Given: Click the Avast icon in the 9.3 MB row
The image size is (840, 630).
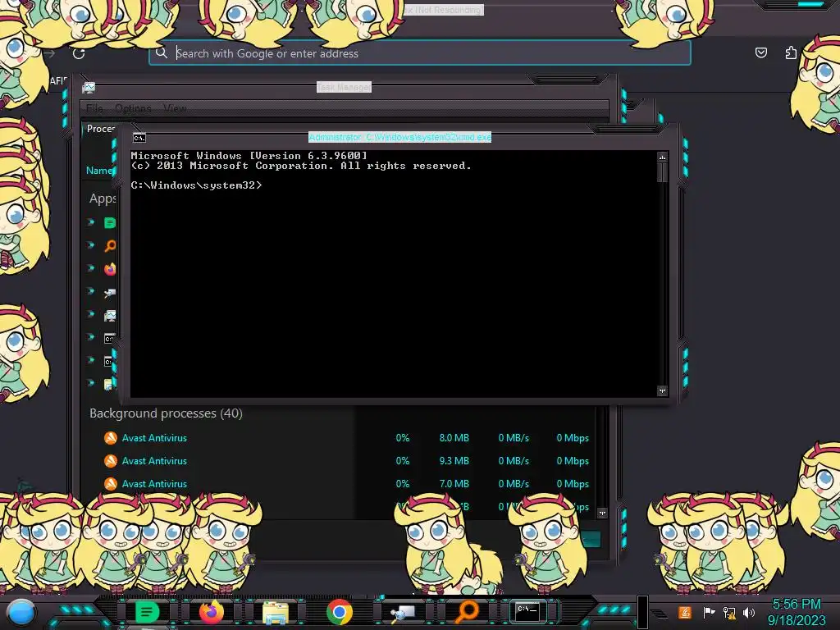Looking at the screenshot, I should coord(111,461).
